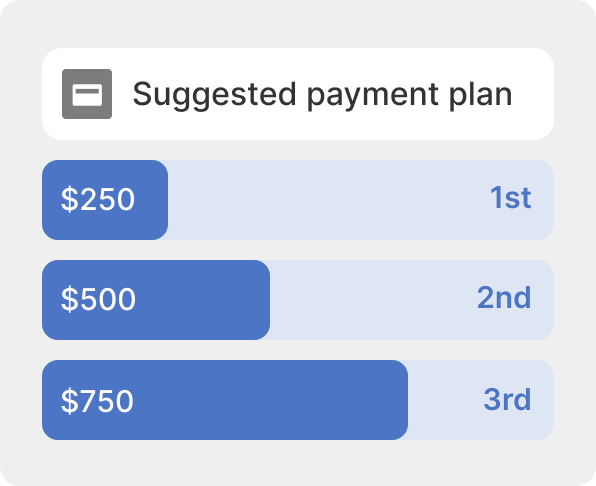Click the $750 amount text
Viewport: 596px width, 486px height.
(97, 401)
